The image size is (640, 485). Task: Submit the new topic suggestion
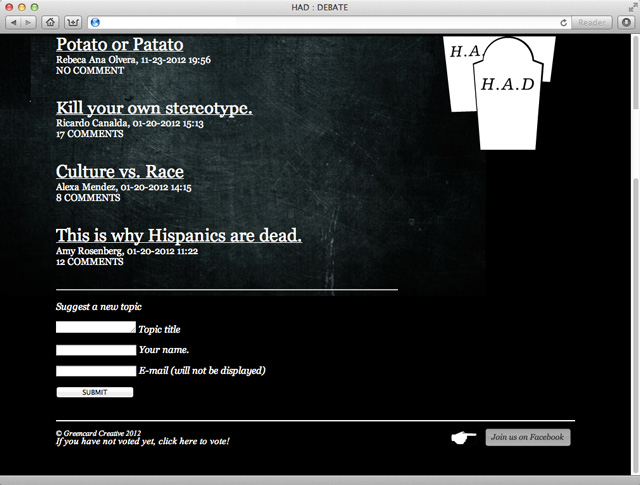[95, 392]
